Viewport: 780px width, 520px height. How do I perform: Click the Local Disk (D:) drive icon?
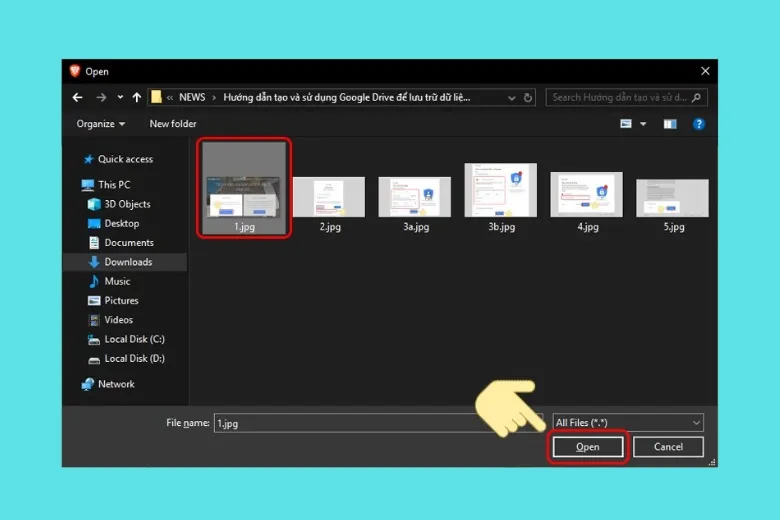(94, 360)
